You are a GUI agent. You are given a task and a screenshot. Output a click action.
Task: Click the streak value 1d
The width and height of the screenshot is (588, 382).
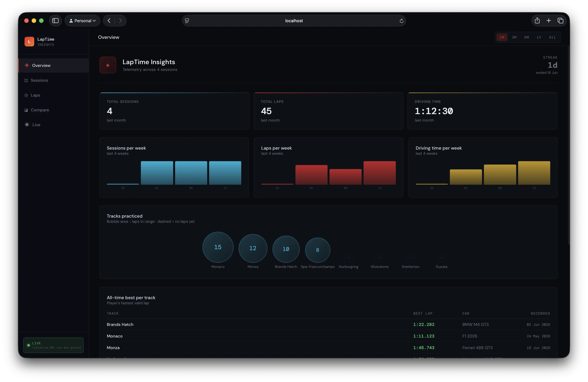553,65
